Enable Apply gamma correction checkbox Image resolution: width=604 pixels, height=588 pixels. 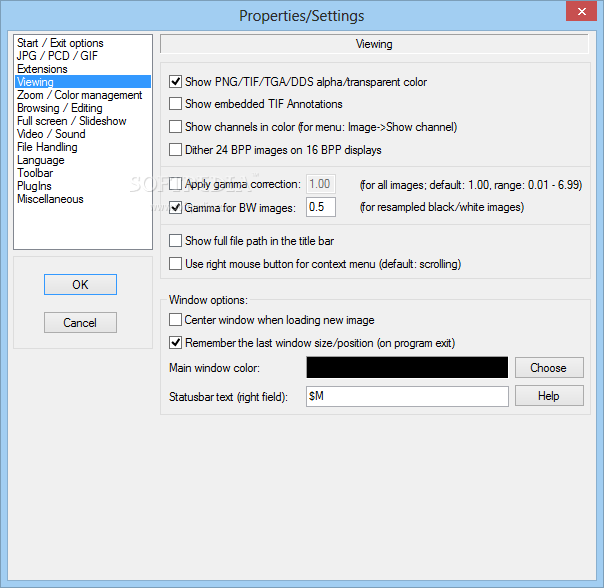coord(175,184)
